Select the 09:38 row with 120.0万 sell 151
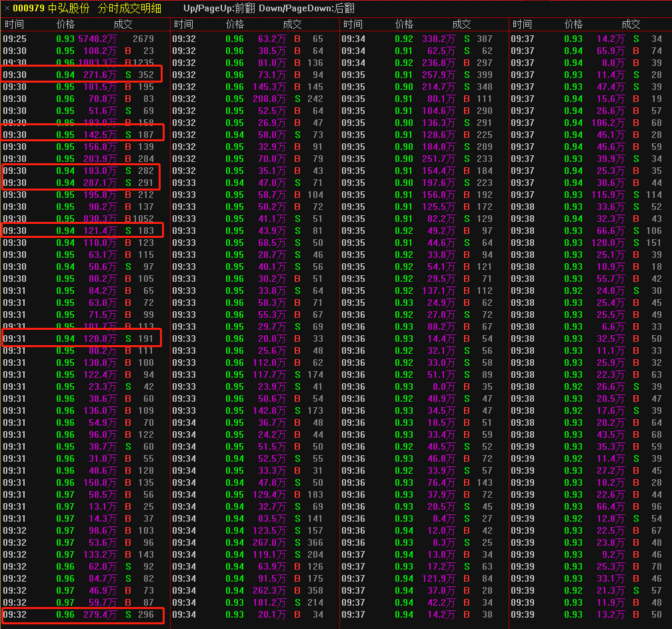The height and width of the screenshot is (629, 672). pyautogui.click(x=591, y=243)
